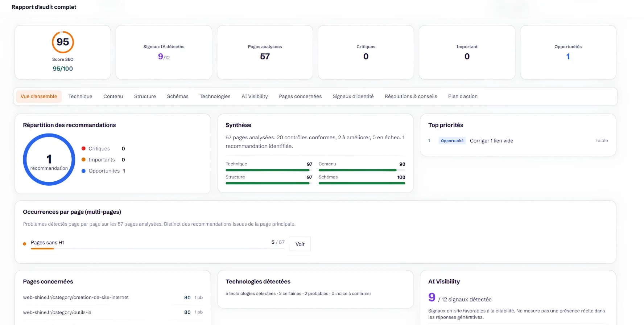The image size is (644, 325).
Task: Click the red Critiques legend dot
Action: click(x=83, y=149)
